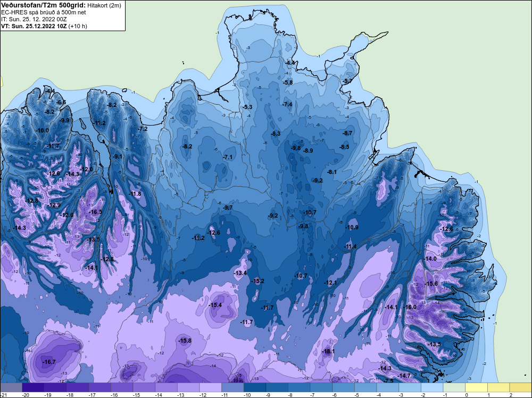Click yellow legend swatch between 0 and 1
The image size is (532, 398).
(476, 387)
